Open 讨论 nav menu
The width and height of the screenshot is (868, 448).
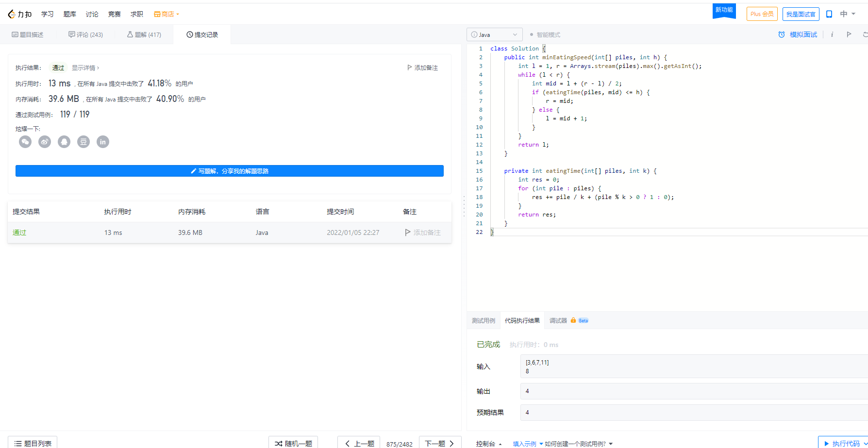[x=92, y=14]
